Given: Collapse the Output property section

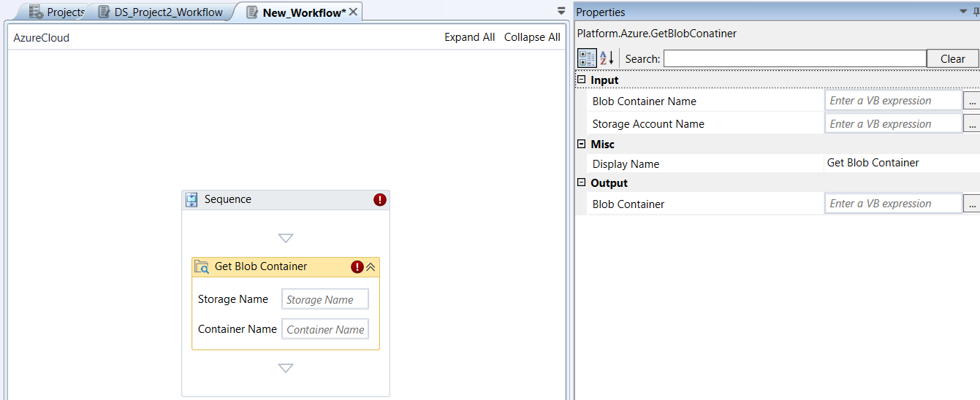Looking at the screenshot, I should tap(582, 183).
